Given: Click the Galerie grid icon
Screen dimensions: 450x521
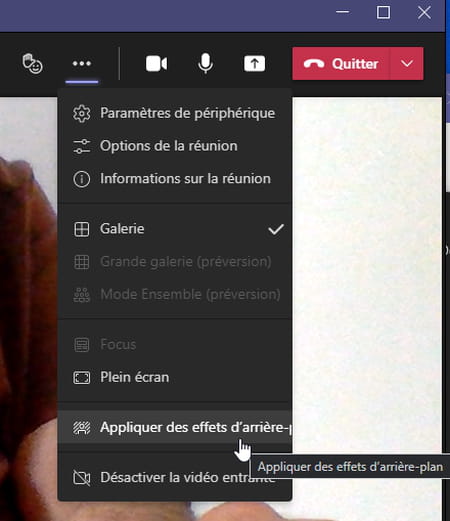Looking at the screenshot, I should click(82, 229).
